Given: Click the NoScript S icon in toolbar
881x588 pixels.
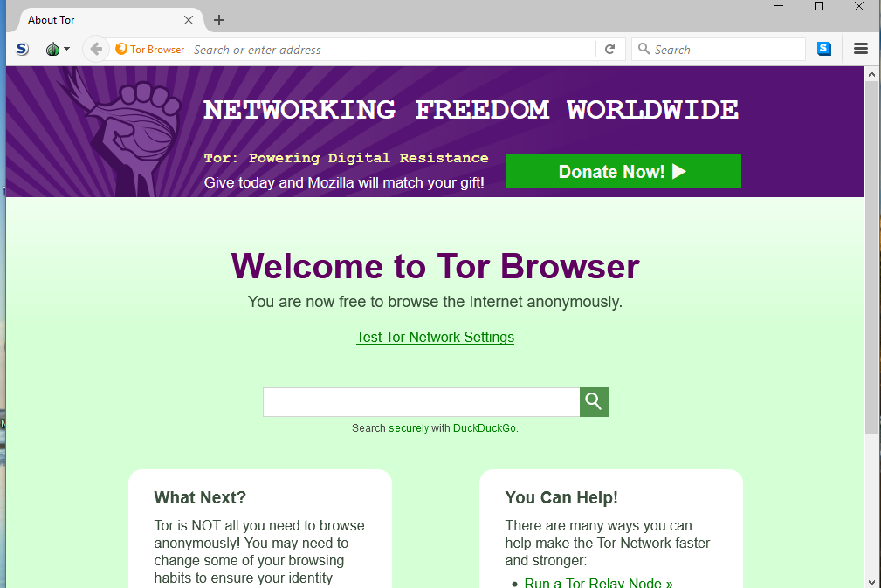Looking at the screenshot, I should tap(22, 50).
